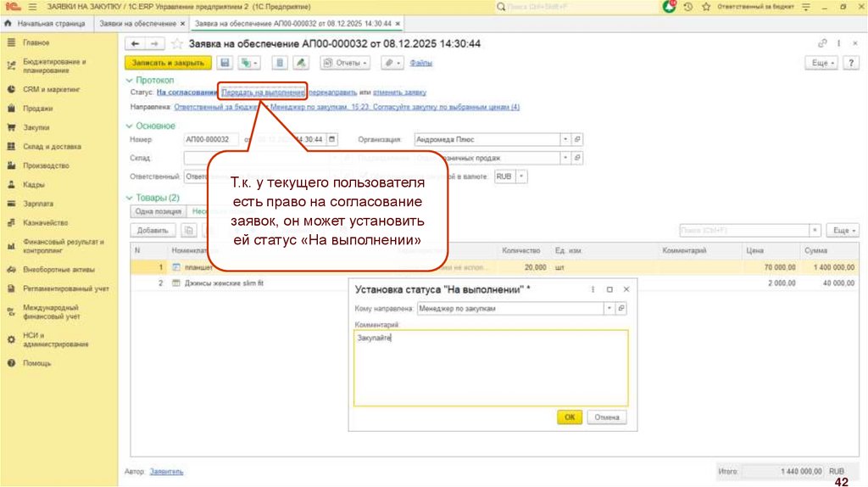Expand the RUB currency dropdown

pos(521,176)
